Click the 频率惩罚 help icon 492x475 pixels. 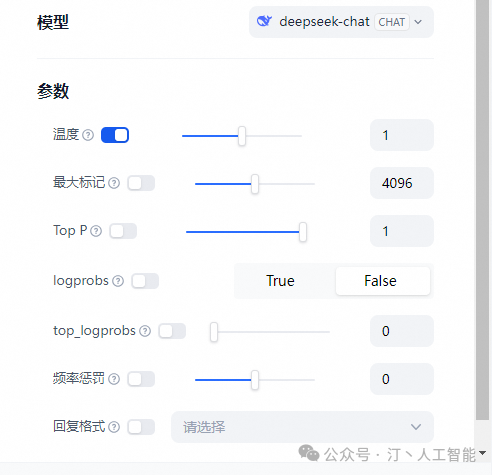(x=114, y=379)
